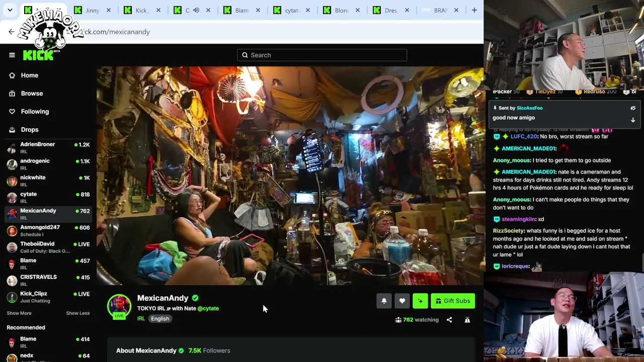Share the stream with the share icon
644x362 pixels.
click(x=449, y=320)
